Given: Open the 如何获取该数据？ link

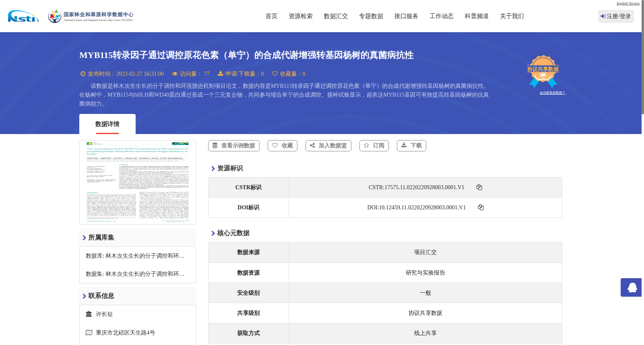Looking at the screenshot, I should pos(552,93).
